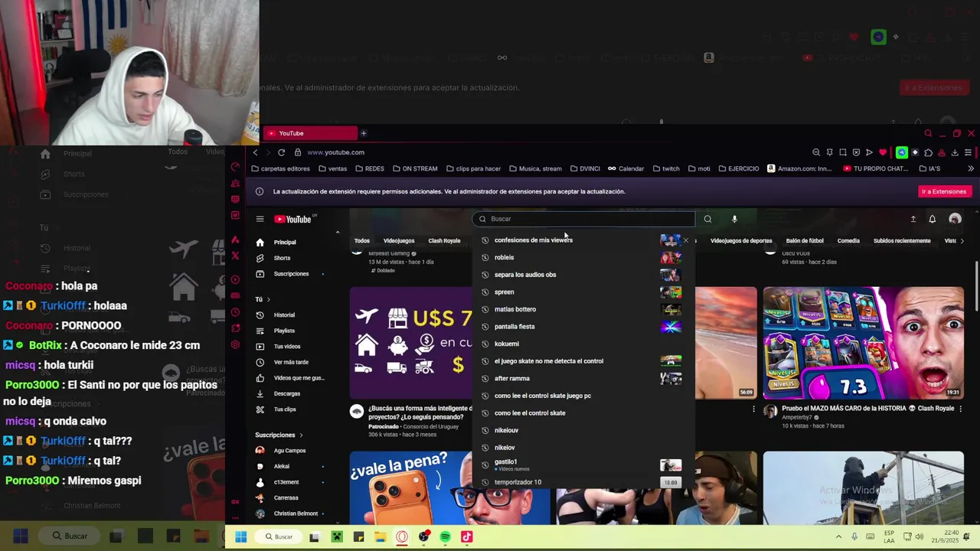Pick the 'after ramma' suggestion
The height and width of the screenshot is (551, 980).
(583, 378)
